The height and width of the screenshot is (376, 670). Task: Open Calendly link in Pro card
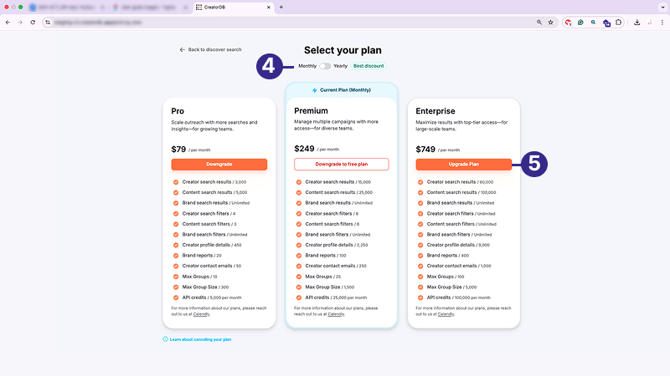[x=201, y=314]
